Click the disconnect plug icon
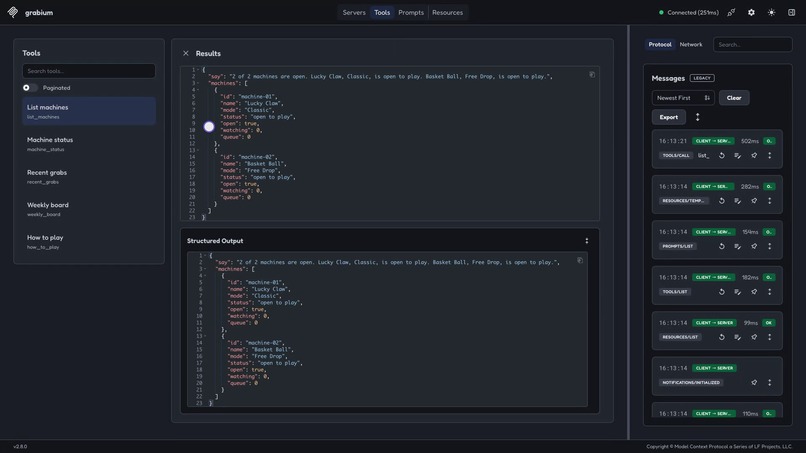Screen dimensions: 806x453 point(731,12)
